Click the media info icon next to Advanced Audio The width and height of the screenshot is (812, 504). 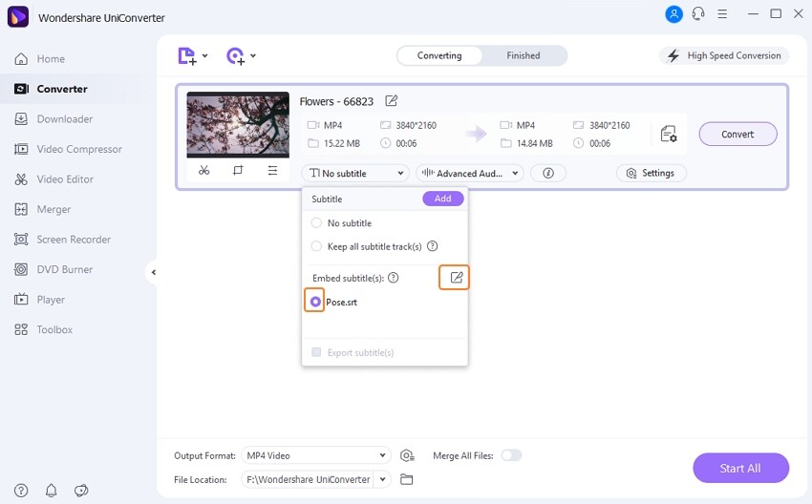[x=548, y=173]
